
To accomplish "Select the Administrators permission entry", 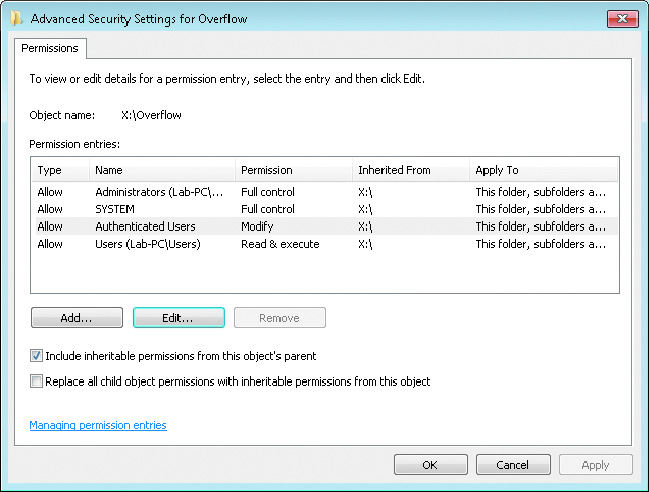I will pyautogui.click(x=324, y=192).
